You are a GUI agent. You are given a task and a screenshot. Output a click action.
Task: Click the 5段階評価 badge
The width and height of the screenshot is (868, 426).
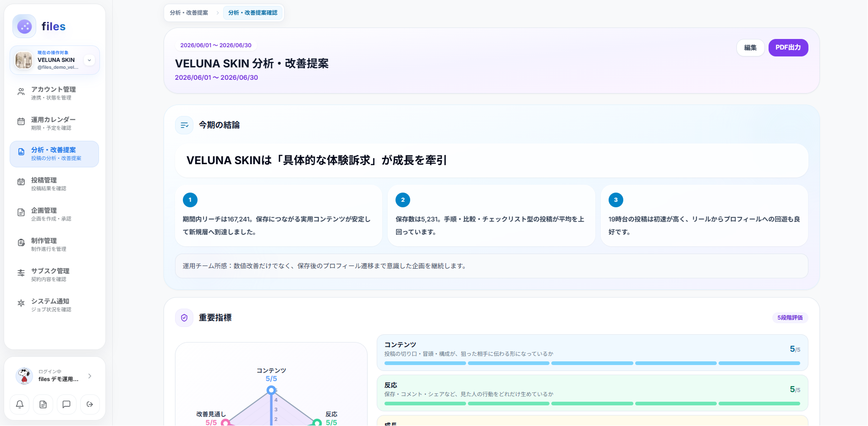[790, 318]
